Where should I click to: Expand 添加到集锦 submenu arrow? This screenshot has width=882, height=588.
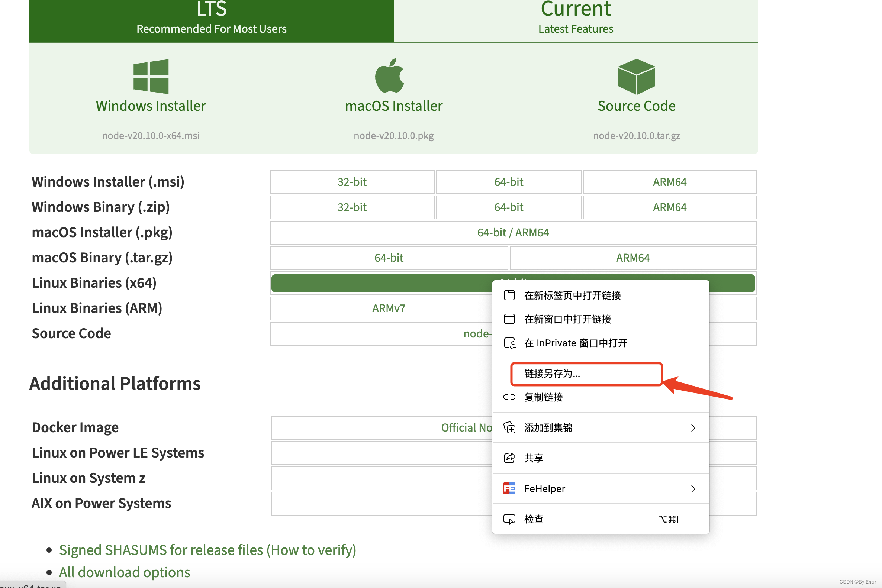(x=694, y=427)
